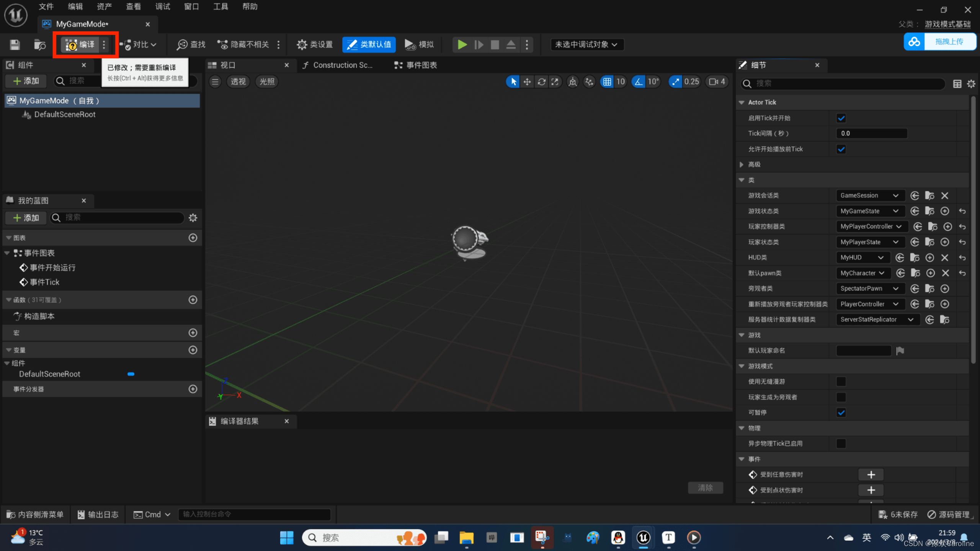Toggle the Pauseable checkbox off
Image resolution: width=980 pixels, height=551 pixels.
(841, 412)
